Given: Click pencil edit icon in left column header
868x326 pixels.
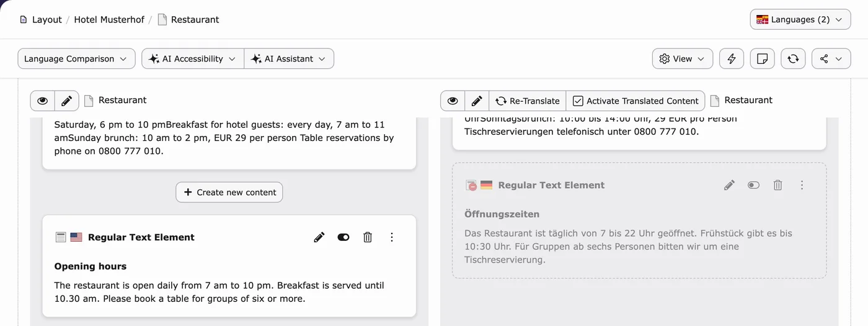Looking at the screenshot, I should (x=66, y=101).
